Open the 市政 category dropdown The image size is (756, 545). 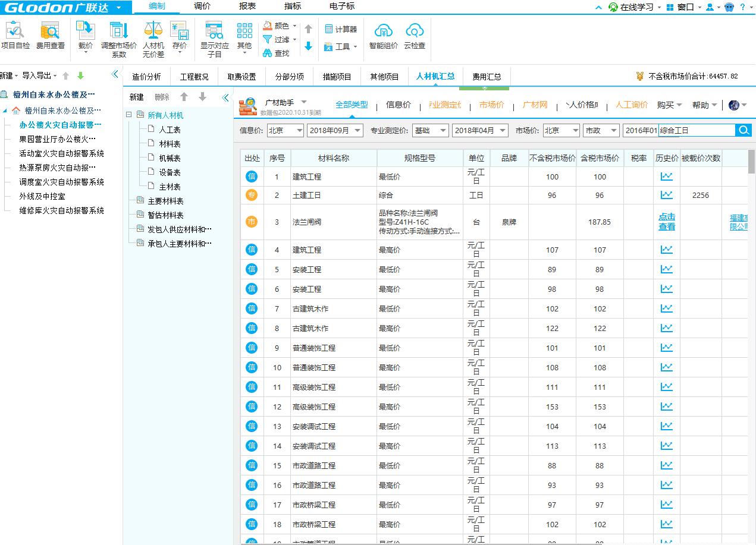[601, 131]
